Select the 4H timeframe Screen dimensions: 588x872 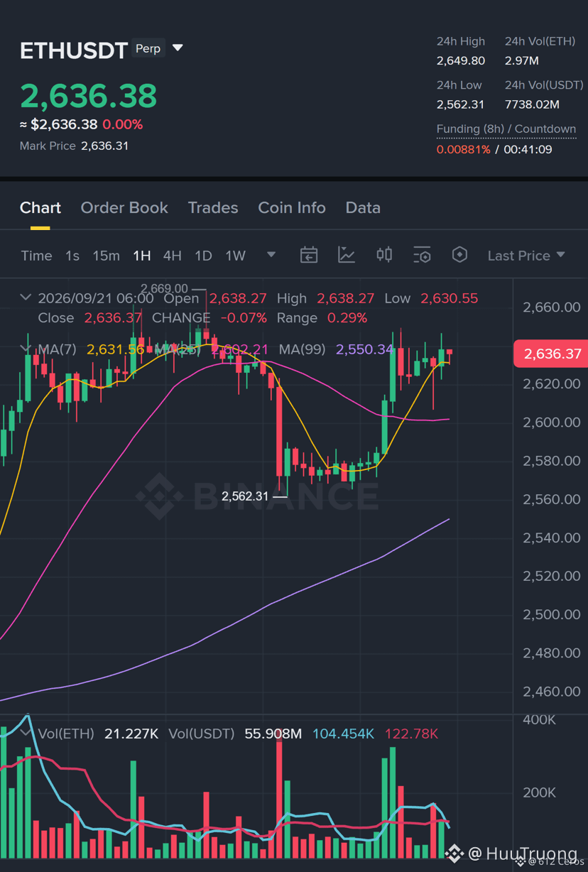pyautogui.click(x=173, y=256)
